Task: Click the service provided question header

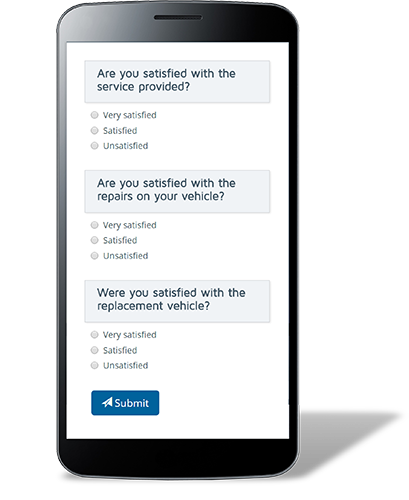Action: click(x=177, y=81)
